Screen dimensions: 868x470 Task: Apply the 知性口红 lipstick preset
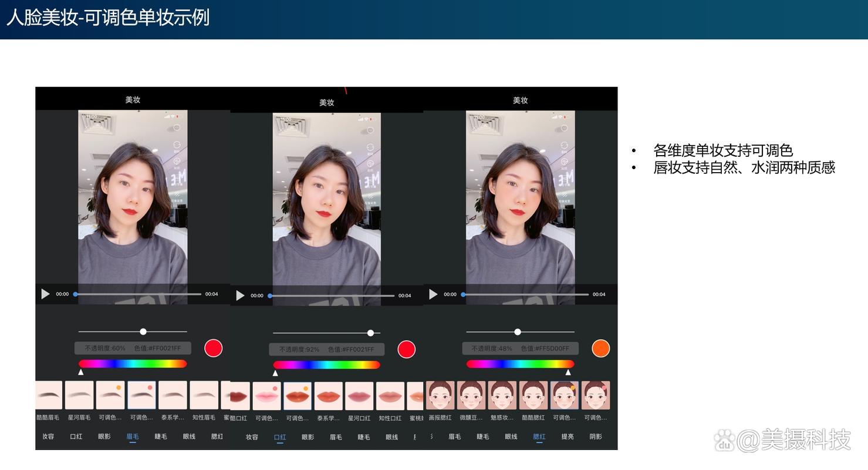pyautogui.click(x=390, y=396)
